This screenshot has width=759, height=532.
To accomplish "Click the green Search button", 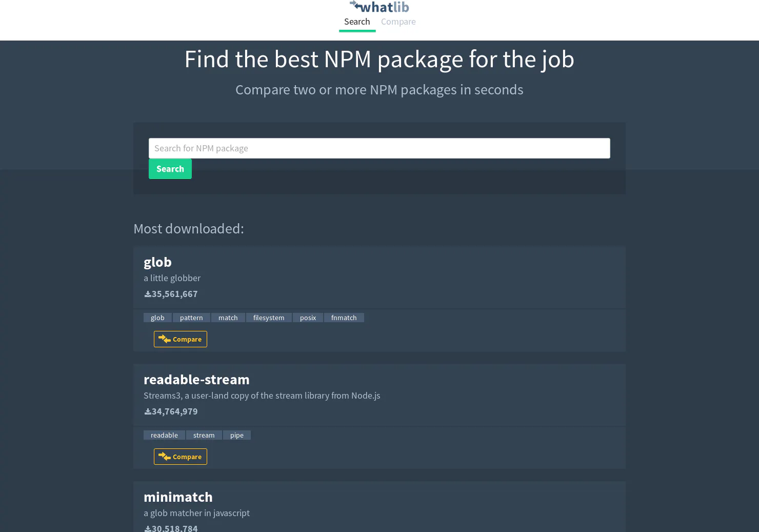I will (x=170, y=169).
